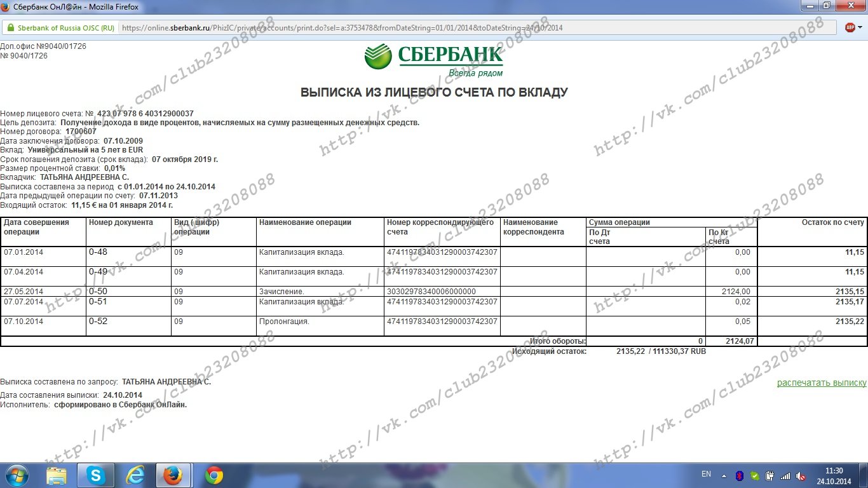
Task: Open Windows Explorer from the taskbar
Action: coord(57,475)
